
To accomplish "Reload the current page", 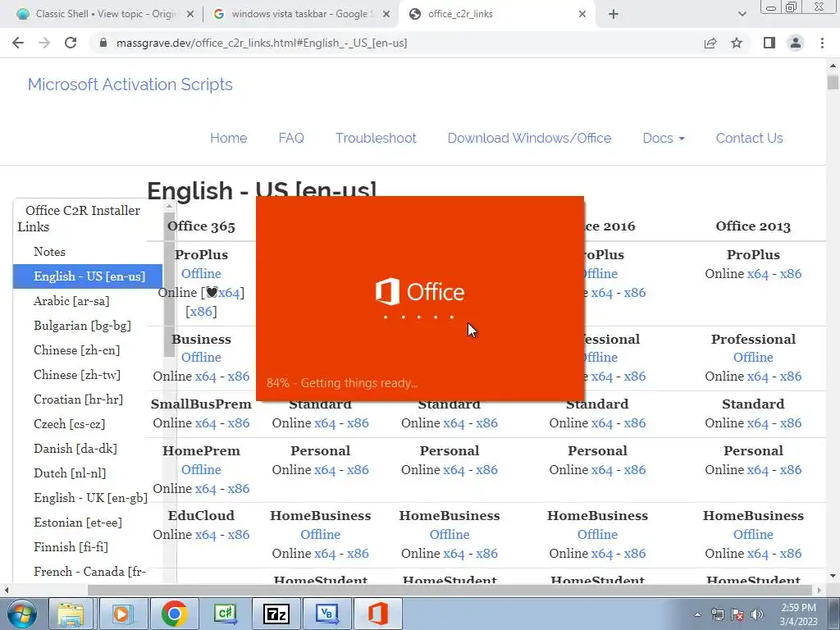I will [x=71, y=43].
